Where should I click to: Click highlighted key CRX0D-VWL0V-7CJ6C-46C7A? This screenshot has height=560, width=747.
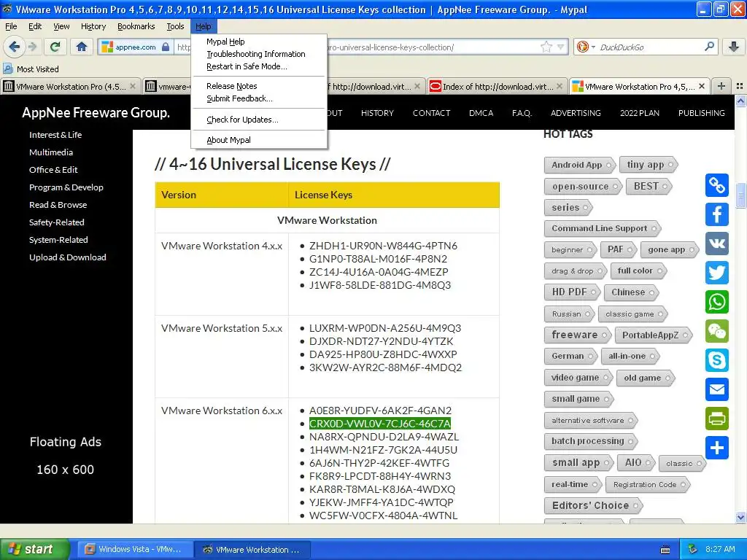(379, 424)
